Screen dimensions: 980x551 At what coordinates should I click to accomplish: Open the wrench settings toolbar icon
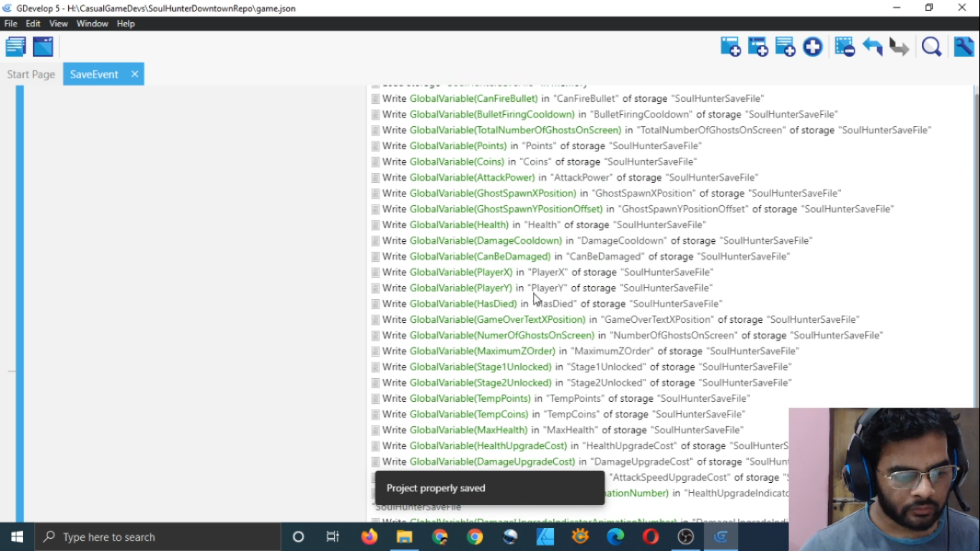pyautogui.click(x=963, y=47)
